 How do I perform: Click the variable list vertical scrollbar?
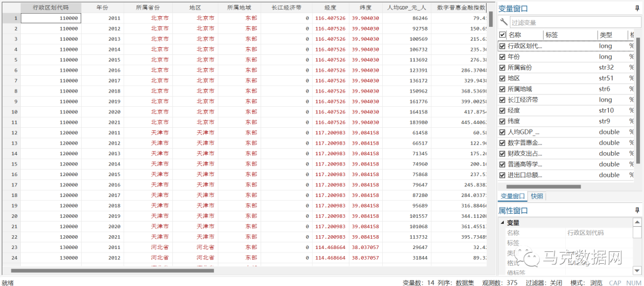tap(638, 100)
